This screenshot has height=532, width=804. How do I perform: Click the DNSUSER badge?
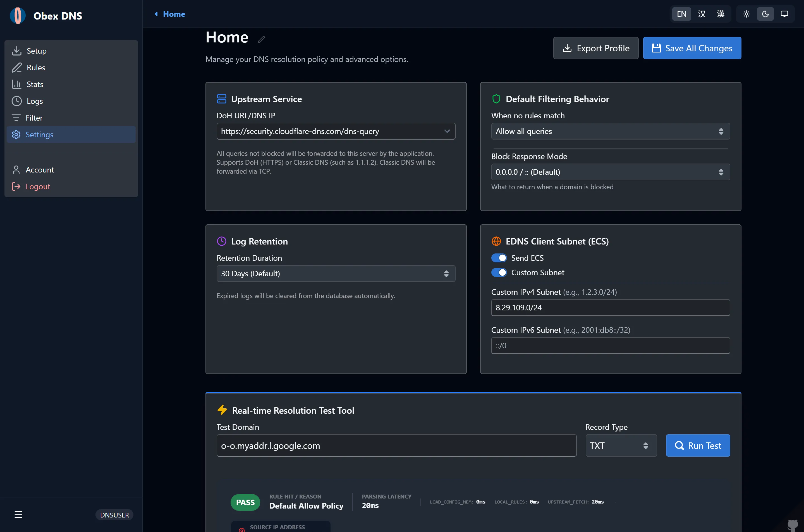pos(114,515)
